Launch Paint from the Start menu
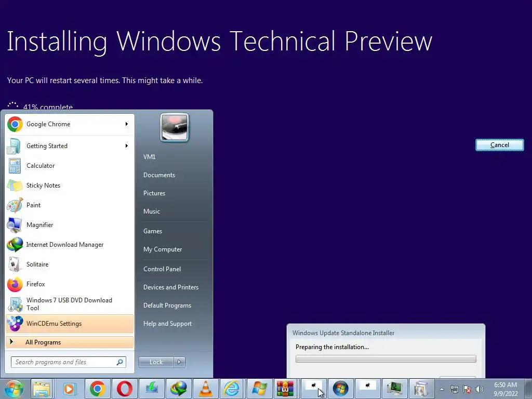 tap(70, 205)
